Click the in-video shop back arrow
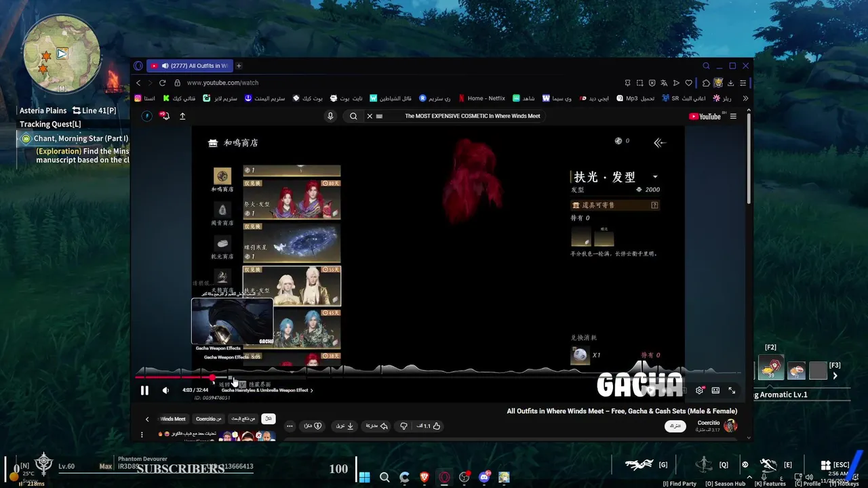 660,142
